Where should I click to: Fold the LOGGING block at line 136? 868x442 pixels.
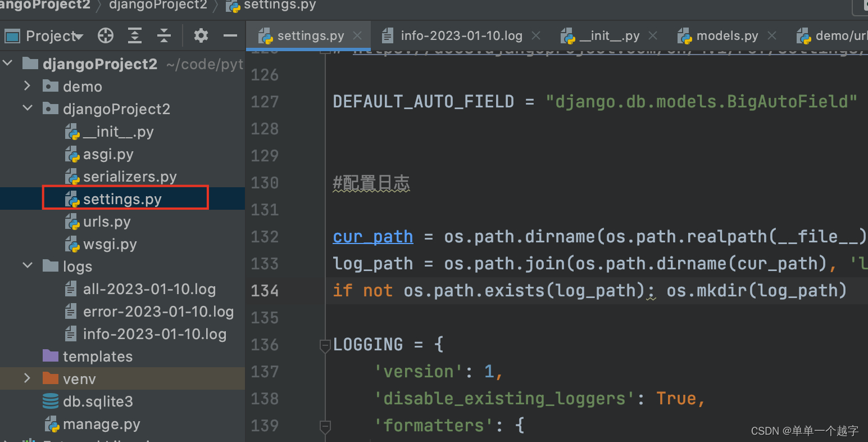pyautogui.click(x=325, y=345)
